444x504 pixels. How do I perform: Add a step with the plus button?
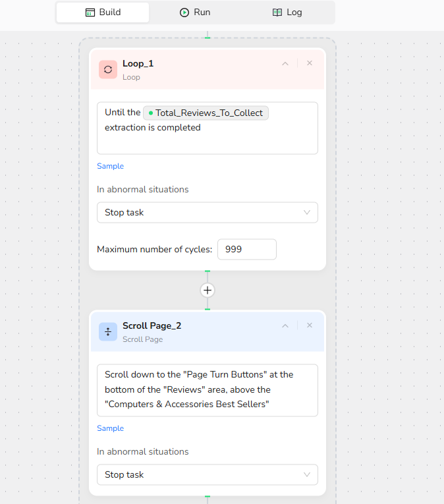[x=208, y=291]
